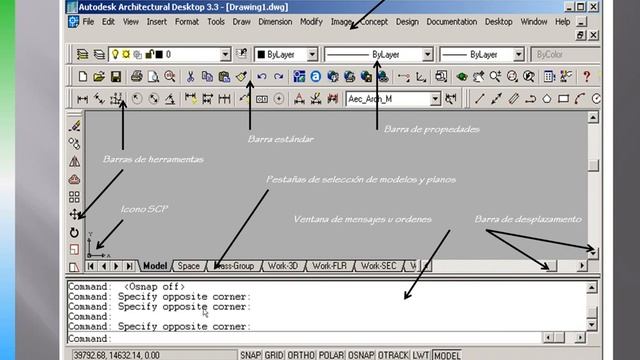Image resolution: width=640 pixels, height=360 pixels.
Task: Open the Documentation menu
Action: (x=451, y=22)
